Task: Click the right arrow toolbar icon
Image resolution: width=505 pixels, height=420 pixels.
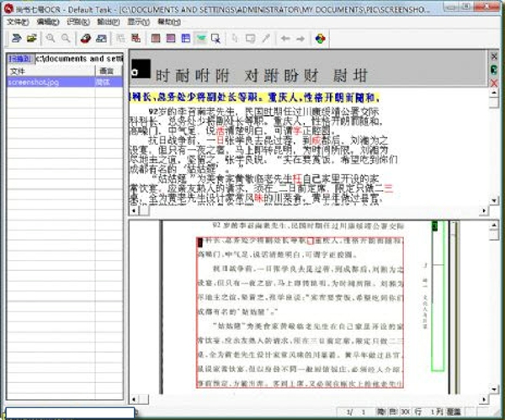Action: point(300,38)
